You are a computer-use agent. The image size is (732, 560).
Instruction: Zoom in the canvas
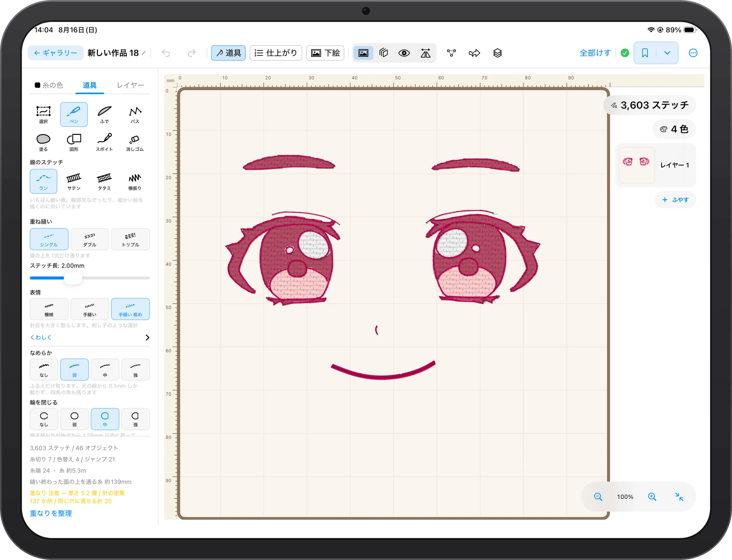pos(652,497)
